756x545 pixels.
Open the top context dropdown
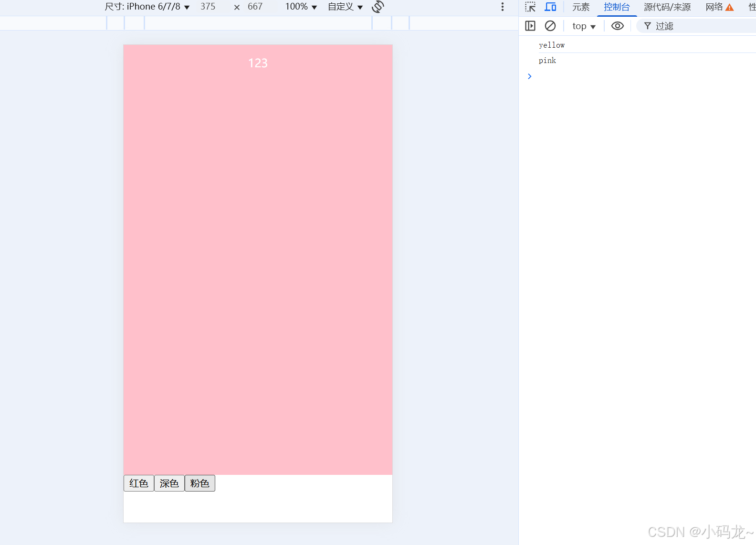click(584, 26)
